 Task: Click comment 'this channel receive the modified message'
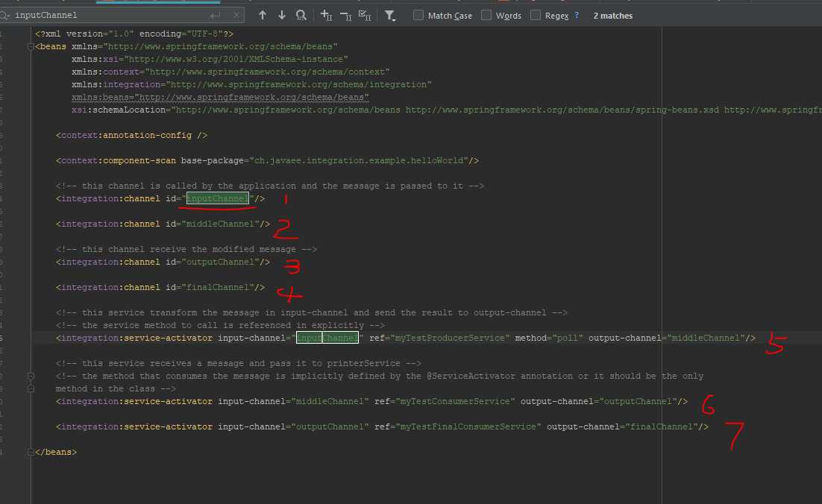pos(186,249)
